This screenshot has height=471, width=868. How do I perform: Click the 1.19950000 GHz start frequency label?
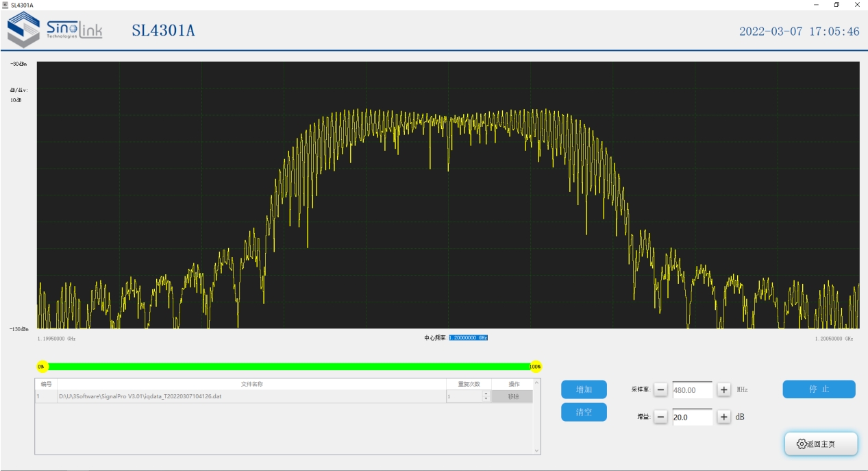pos(57,339)
